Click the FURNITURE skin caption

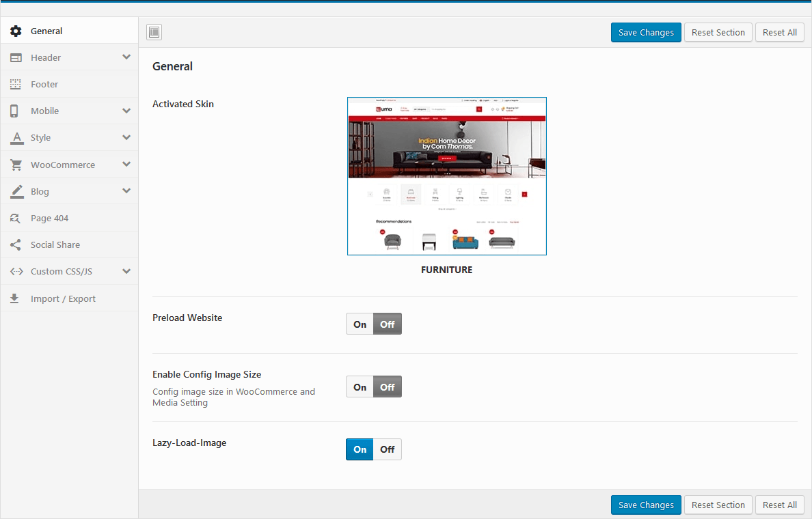point(446,270)
